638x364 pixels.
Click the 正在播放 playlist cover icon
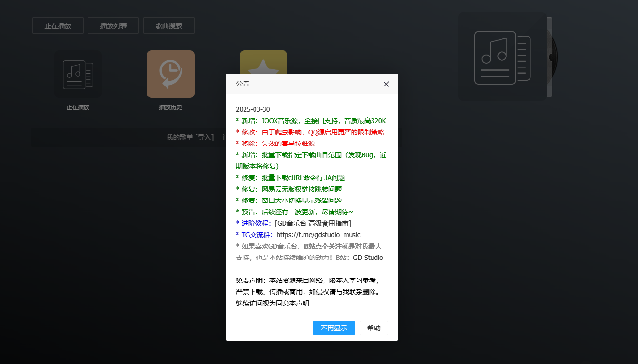point(78,74)
